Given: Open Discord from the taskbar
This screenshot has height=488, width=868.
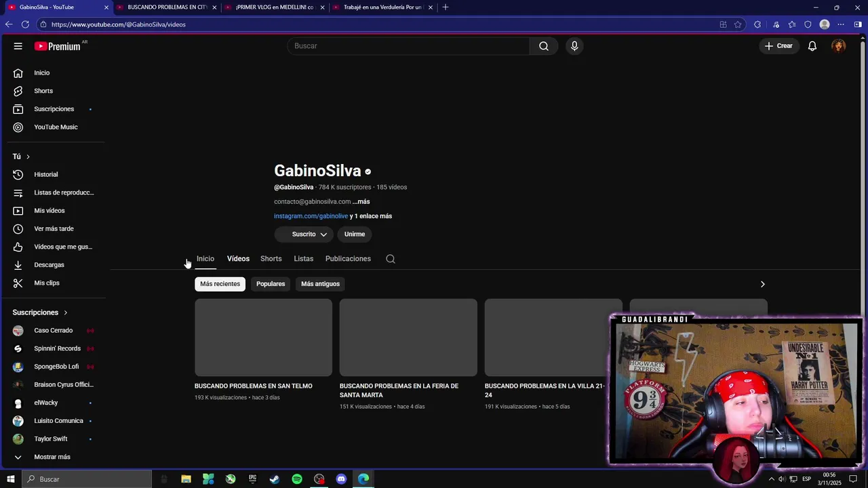Looking at the screenshot, I should pyautogui.click(x=341, y=479).
